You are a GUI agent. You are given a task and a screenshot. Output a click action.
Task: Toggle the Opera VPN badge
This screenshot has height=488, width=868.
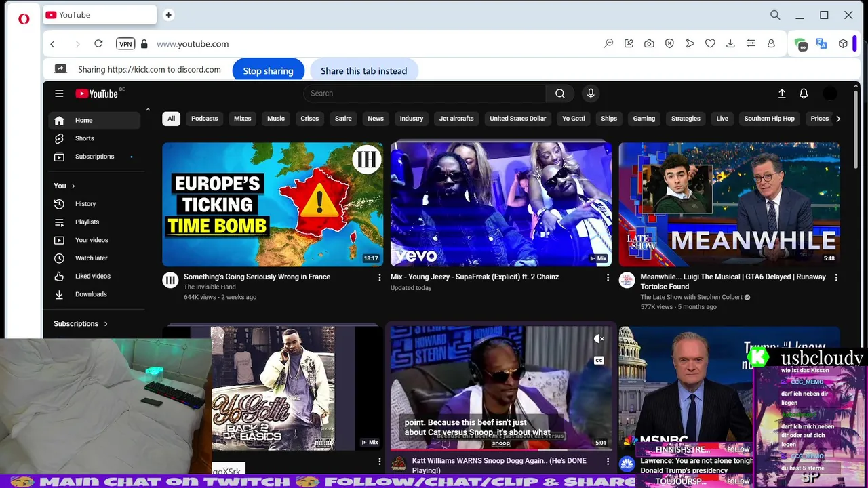pyautogui.click(x=125, y=43)
